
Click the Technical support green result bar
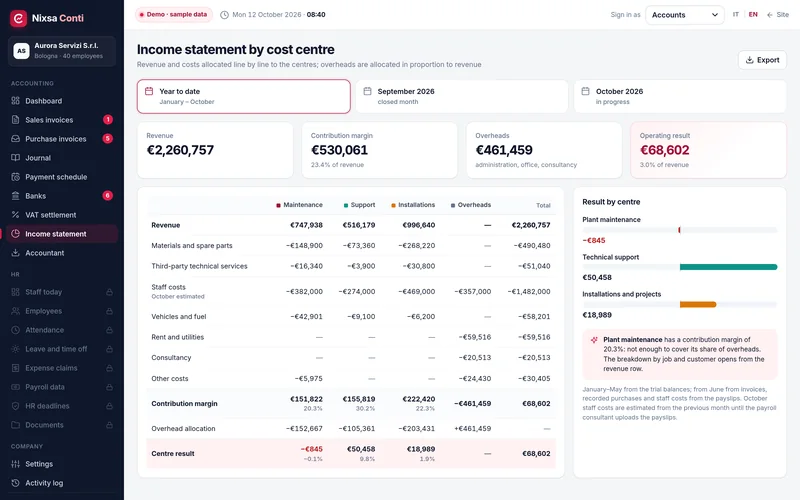coord(729,267)
